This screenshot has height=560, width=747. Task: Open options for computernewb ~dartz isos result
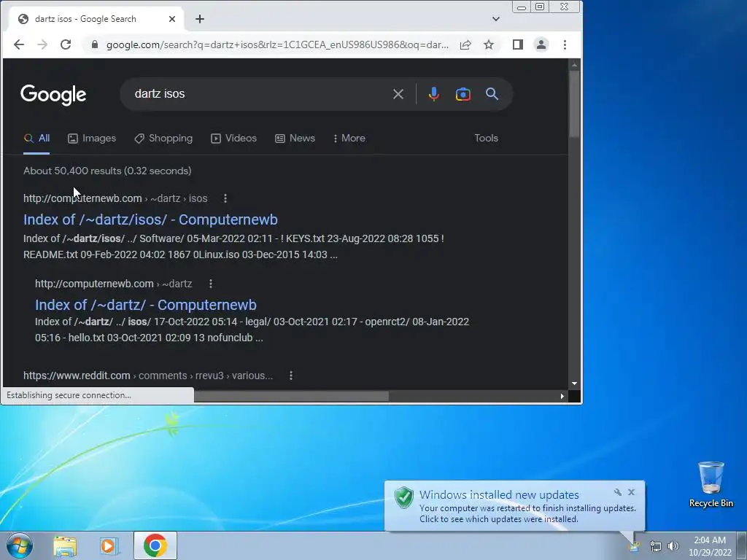pyautogui.click(x=225, y=198)
